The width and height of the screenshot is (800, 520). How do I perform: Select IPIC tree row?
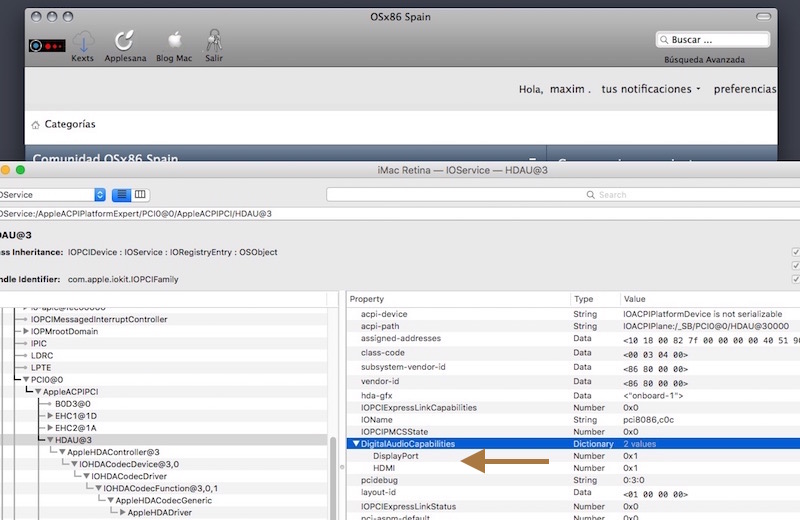click(x=163, y=343)
